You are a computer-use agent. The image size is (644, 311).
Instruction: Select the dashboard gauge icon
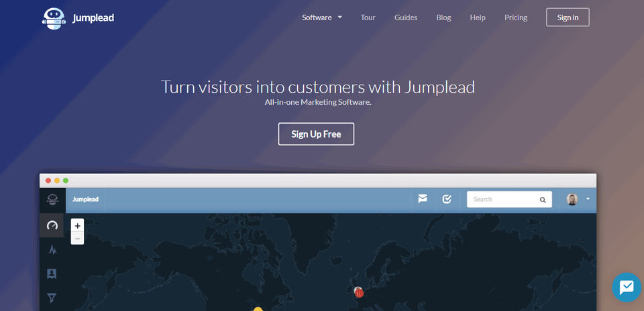[x=52, y=225]
